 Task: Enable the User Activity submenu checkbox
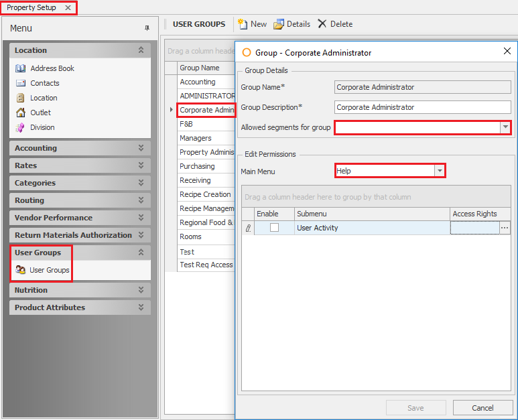(x=274, y=228)
